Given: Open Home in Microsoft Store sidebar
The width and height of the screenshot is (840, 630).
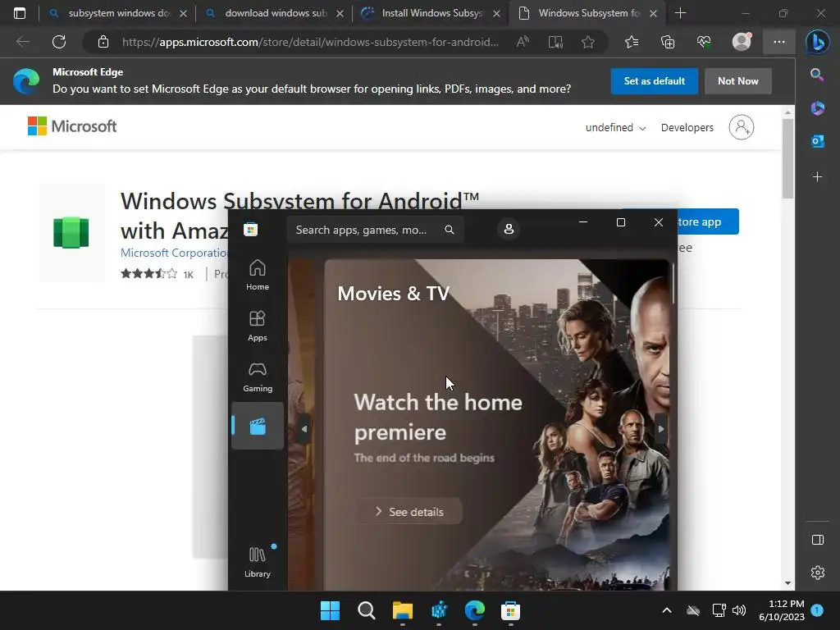Looking at the screenshot, I should 257,275.
